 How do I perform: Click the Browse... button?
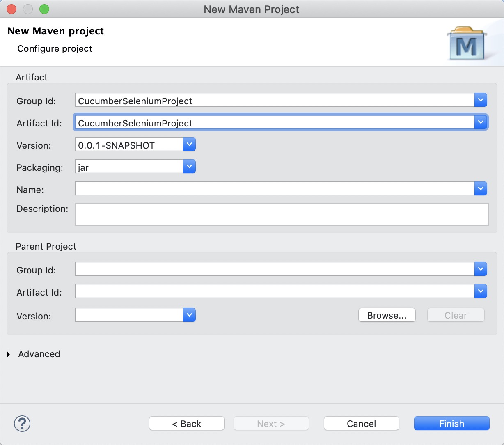tap(387, 315)
